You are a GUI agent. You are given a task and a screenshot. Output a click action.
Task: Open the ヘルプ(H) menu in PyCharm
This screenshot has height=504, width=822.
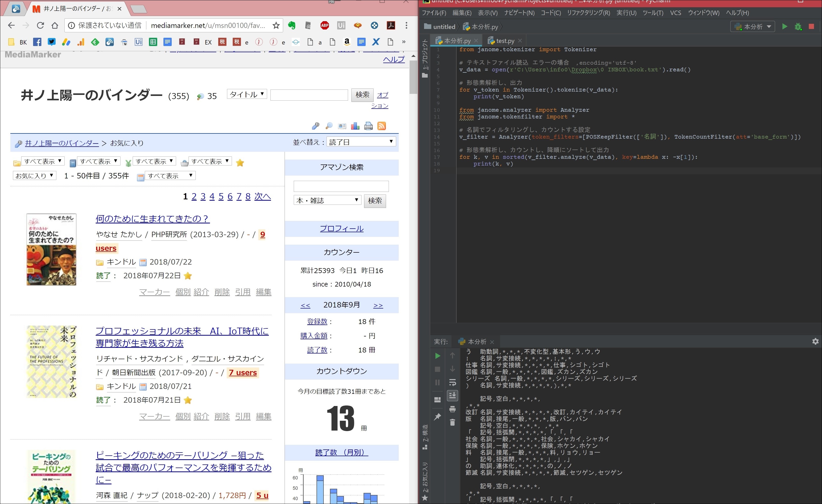tap(737, 13)
